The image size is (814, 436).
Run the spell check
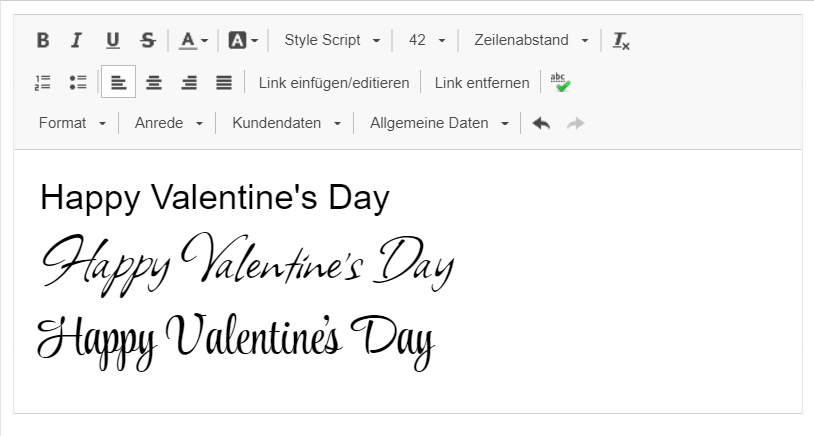pyautogui.click(x=560, y=82)
